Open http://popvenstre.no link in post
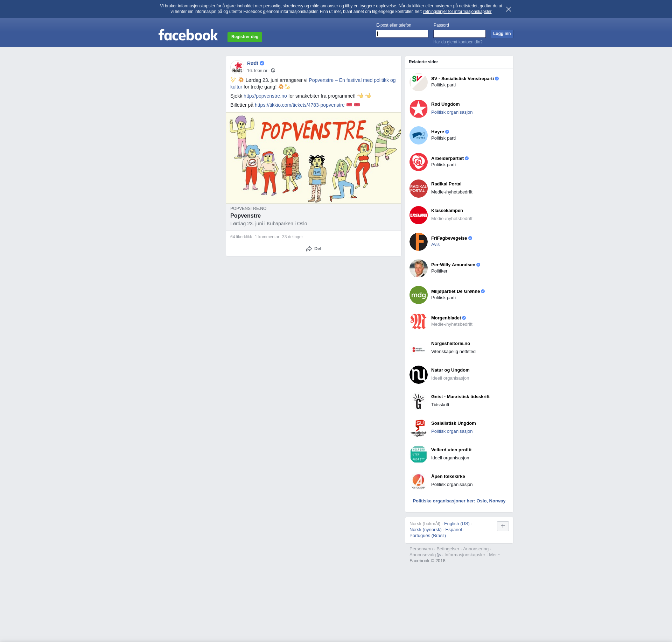 265,96
